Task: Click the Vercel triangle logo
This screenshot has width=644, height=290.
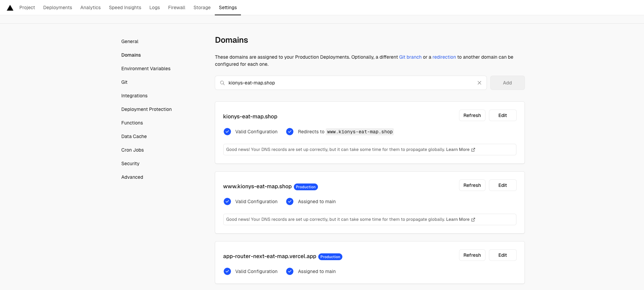Action: click(10, 8)
